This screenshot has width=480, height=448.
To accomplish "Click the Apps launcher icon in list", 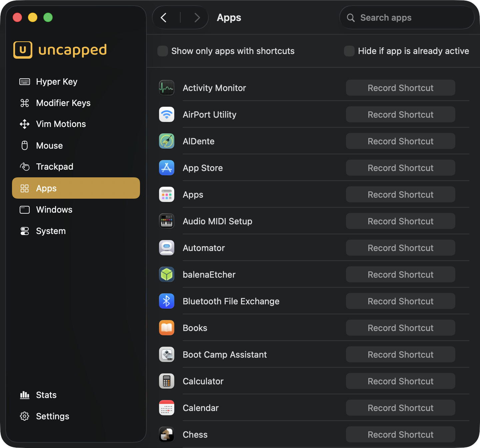I will (x=167, y=194).
